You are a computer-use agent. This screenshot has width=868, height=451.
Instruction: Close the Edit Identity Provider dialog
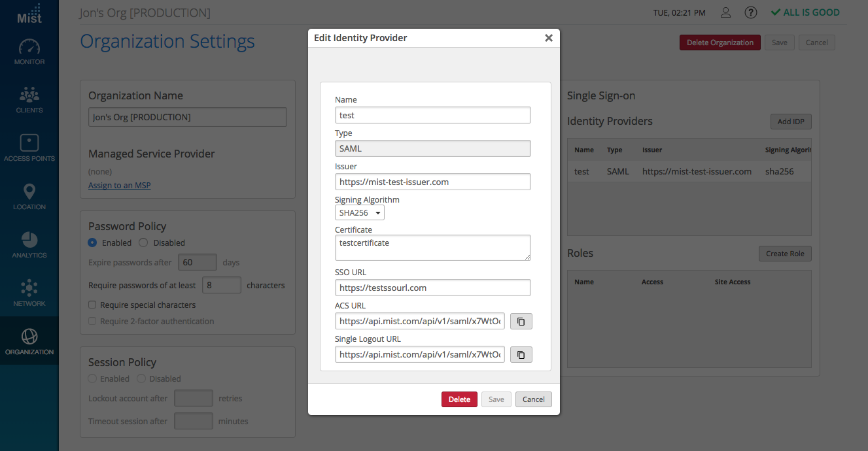549,38
